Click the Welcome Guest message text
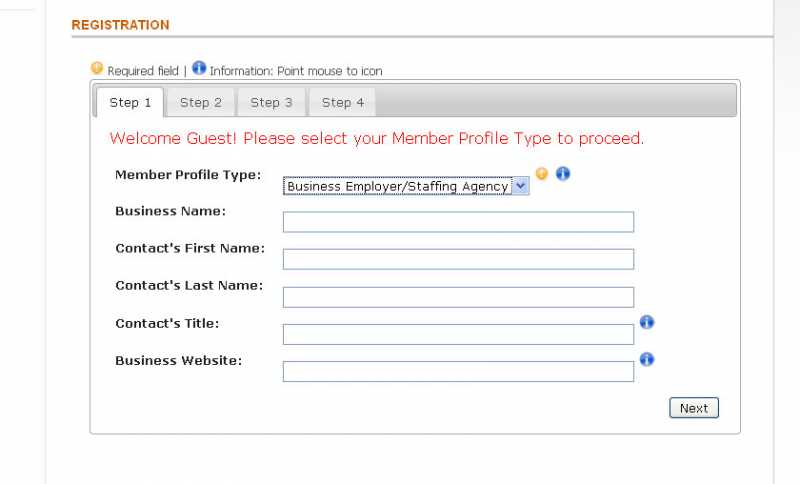Viewport: 800px width, 484px height. (x=377, y=139)
